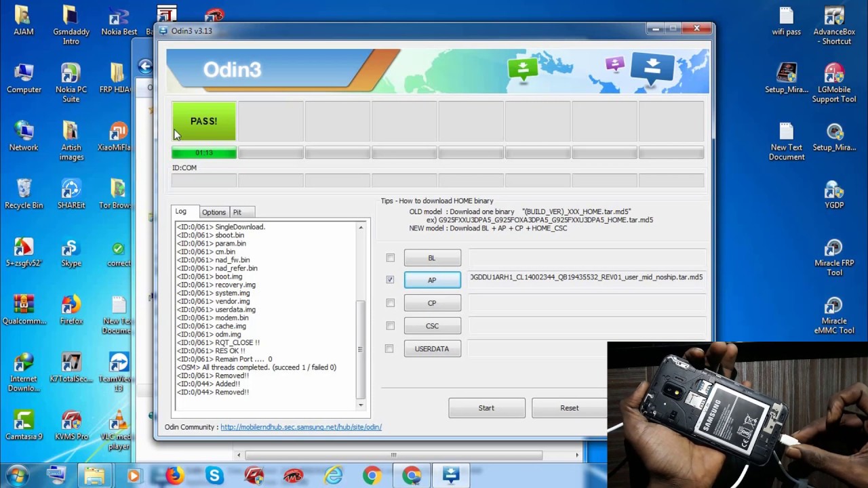Click background window horizontal scrollbar

coord(393,455)
